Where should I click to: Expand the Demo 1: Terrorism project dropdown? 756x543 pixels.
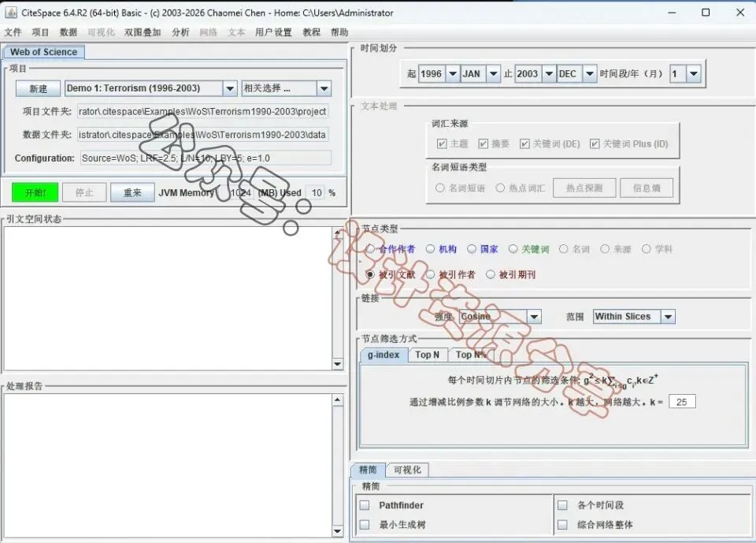click(230, 88)
